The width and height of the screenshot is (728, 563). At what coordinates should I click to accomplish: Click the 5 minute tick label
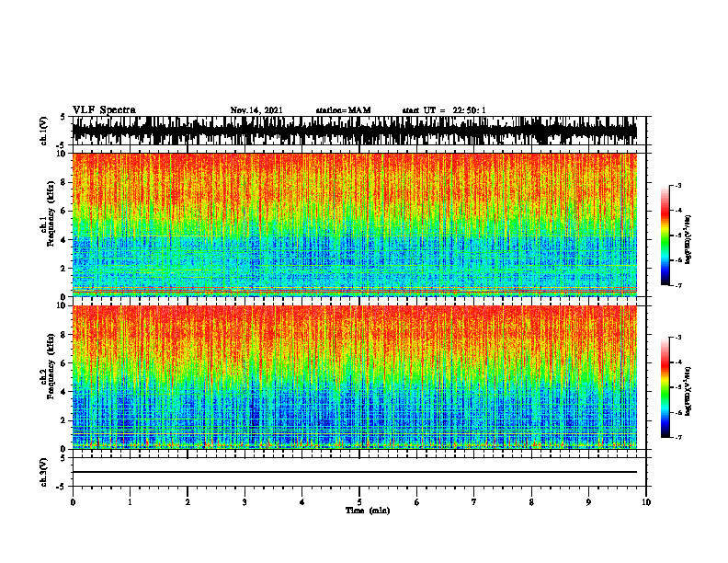(x=359, y=502)
